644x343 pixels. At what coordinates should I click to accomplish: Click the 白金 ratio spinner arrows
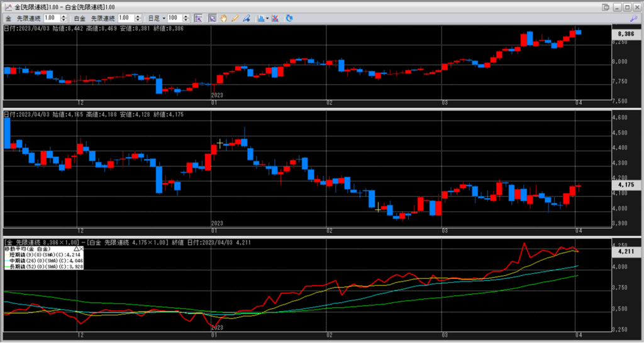(x=138, y=18)
